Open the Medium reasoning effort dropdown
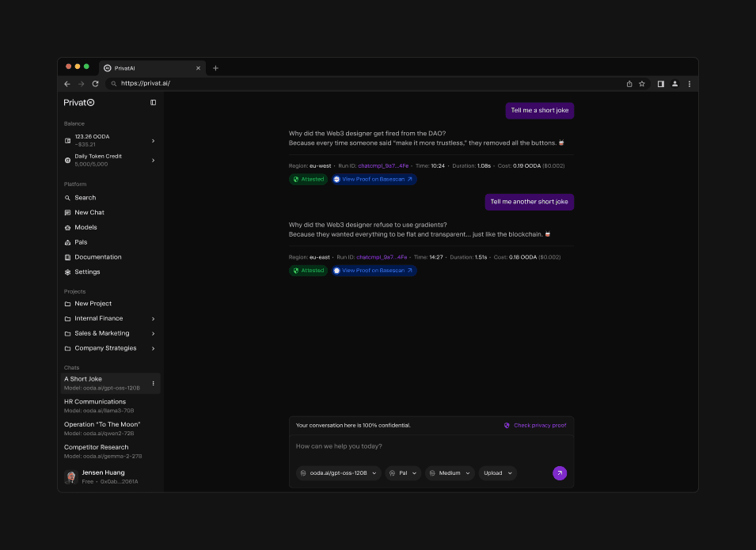The width and height of the screenshot is (756, 550). (449, 472)
